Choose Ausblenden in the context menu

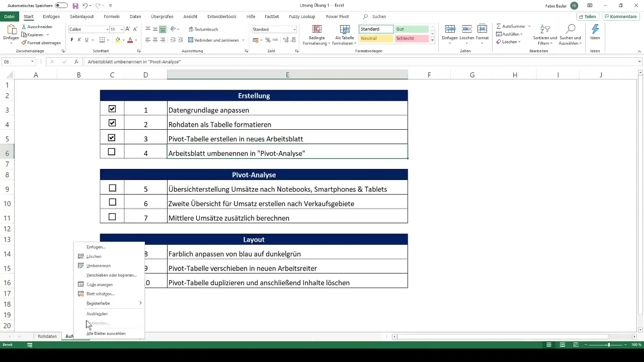pos(97,314)
